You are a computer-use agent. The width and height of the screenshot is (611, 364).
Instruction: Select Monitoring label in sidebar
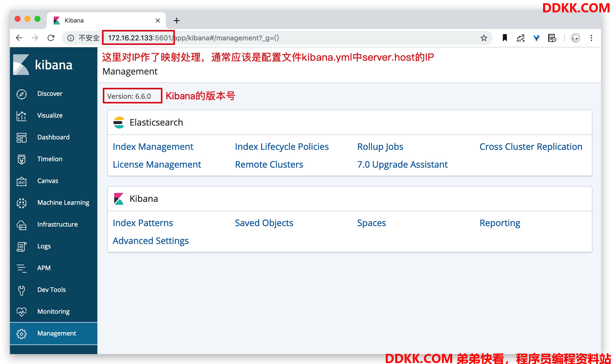(53, 312)
